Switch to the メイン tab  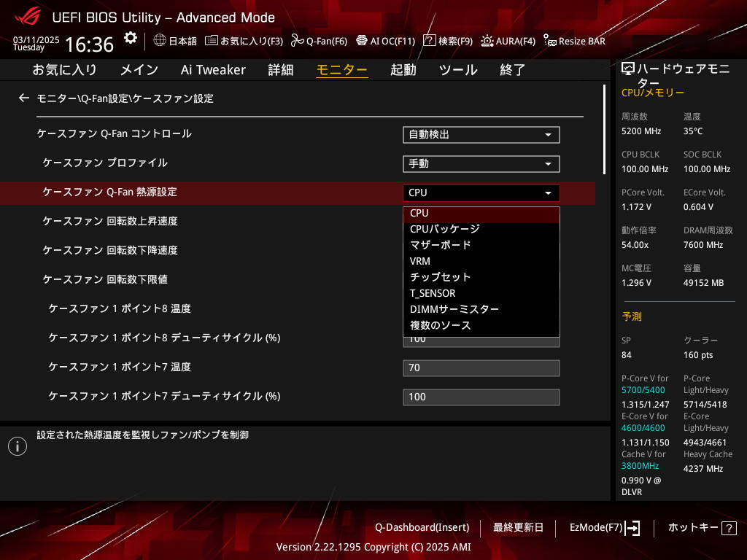(139, 70)
